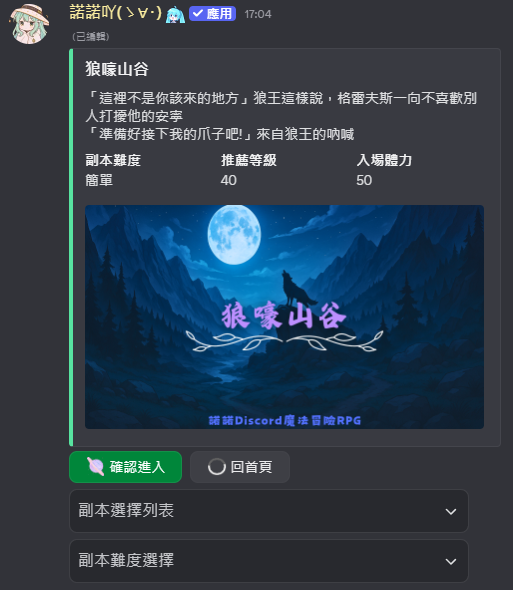Open the 狼嚎山谷 banner image
The width and height of the screenshot is (513, 590).
[284, 317]
